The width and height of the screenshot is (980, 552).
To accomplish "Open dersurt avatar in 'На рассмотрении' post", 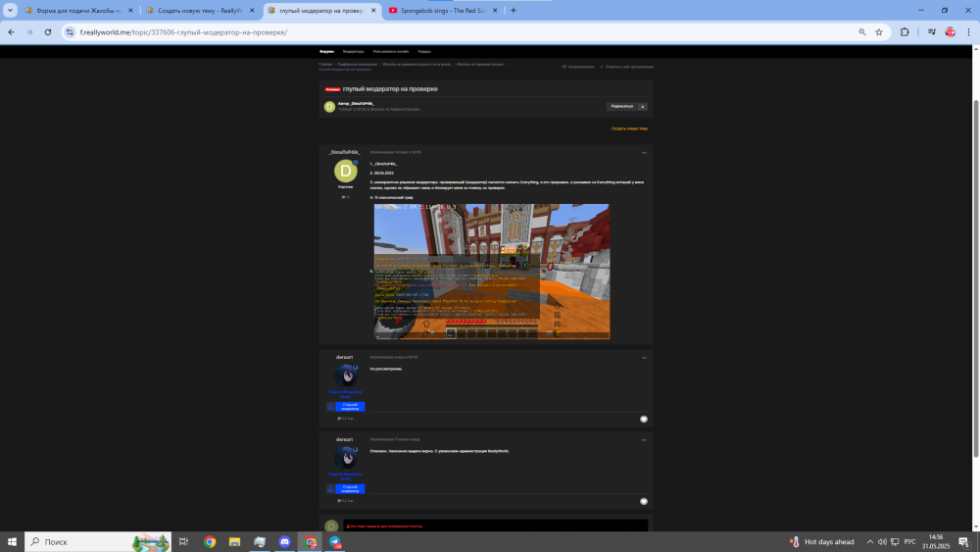I will pyautogui.click(x=346, y=376).
